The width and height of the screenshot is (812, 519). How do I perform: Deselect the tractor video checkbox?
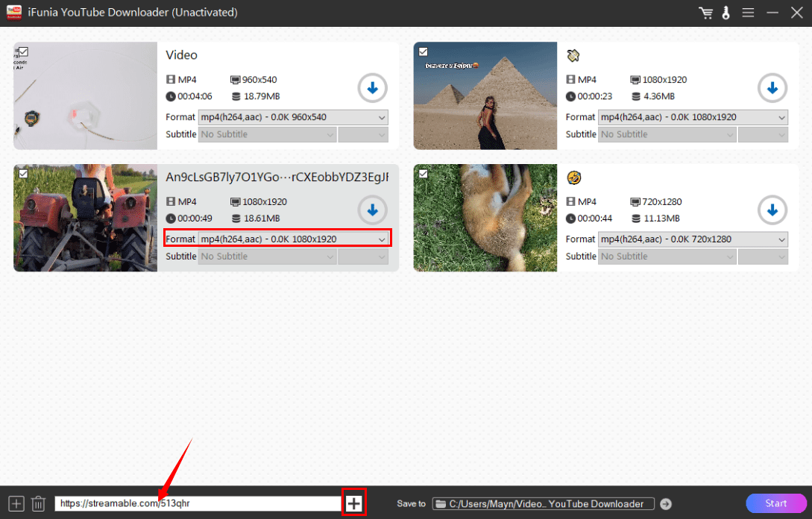point(23,173)
